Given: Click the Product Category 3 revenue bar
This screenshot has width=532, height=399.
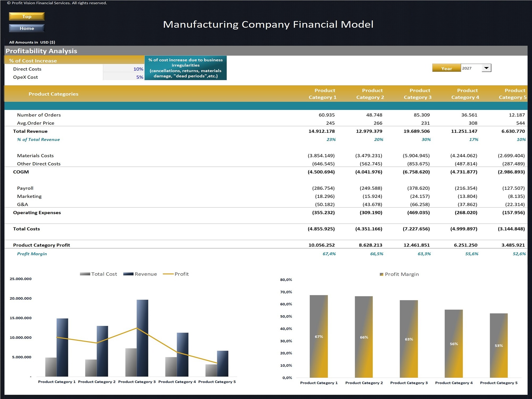Looking at the screenshot, I should point(143,338).
